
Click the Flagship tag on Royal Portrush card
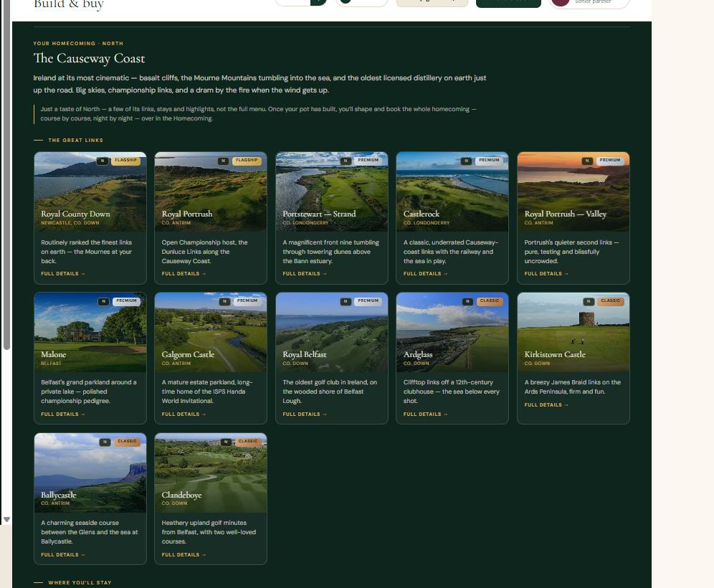tap(247, 161)
